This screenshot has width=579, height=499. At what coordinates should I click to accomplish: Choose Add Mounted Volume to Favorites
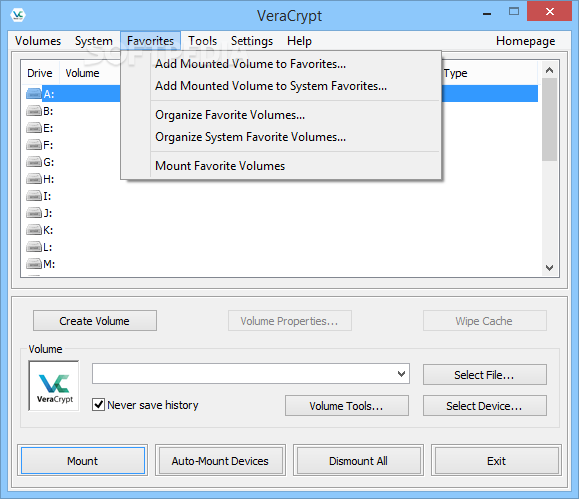click(281, 64)
